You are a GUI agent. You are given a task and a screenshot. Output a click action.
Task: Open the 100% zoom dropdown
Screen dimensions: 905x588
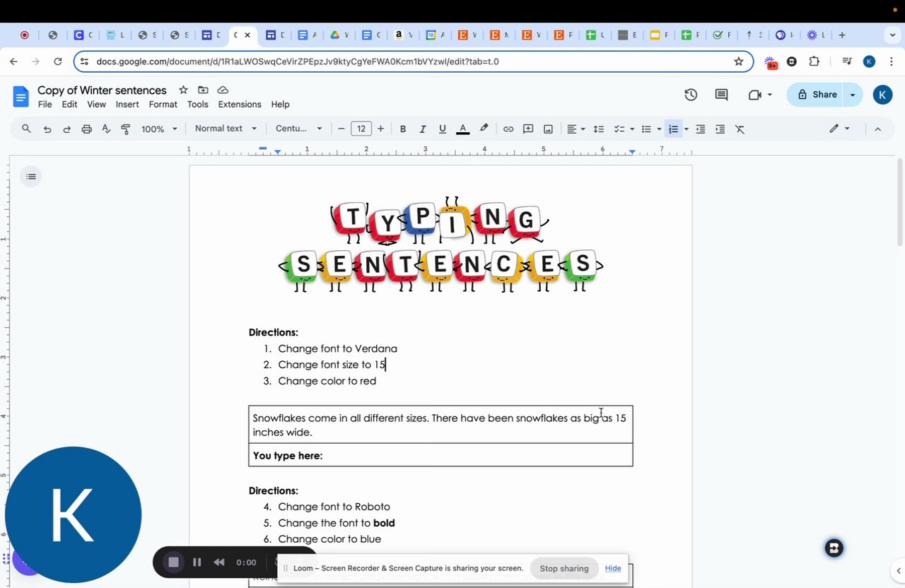point(159,129)
